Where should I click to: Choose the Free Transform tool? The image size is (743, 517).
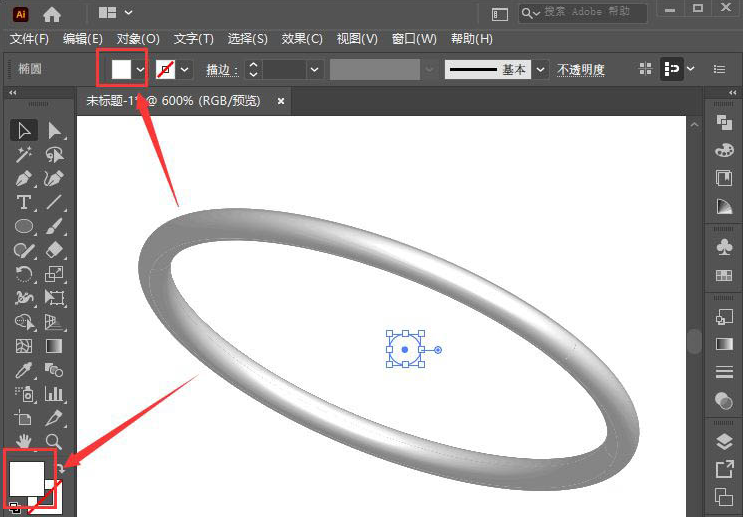click(54, 298)
